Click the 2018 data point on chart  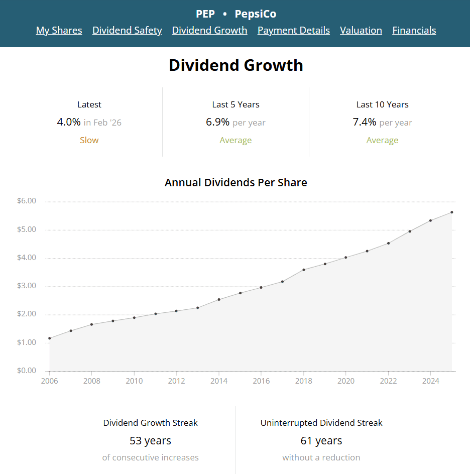coord(304,270)
